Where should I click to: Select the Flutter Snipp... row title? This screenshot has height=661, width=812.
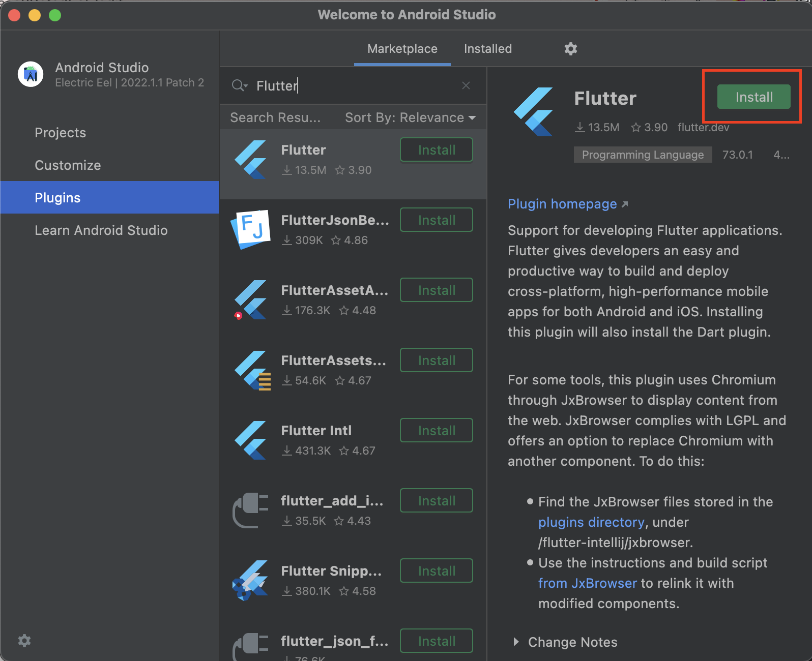(331, 571)
